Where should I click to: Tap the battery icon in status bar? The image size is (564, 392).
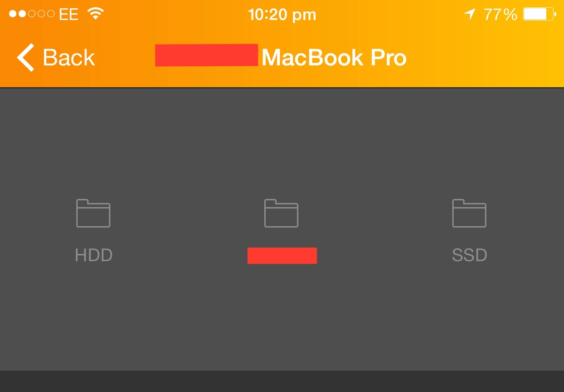(539, 14)
